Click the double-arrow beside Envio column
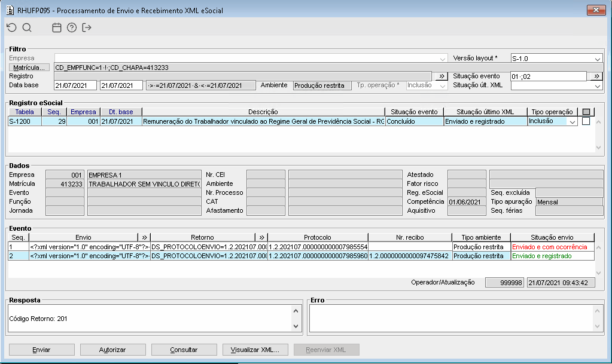The image size is (612, 364). [x=144, y=237]
